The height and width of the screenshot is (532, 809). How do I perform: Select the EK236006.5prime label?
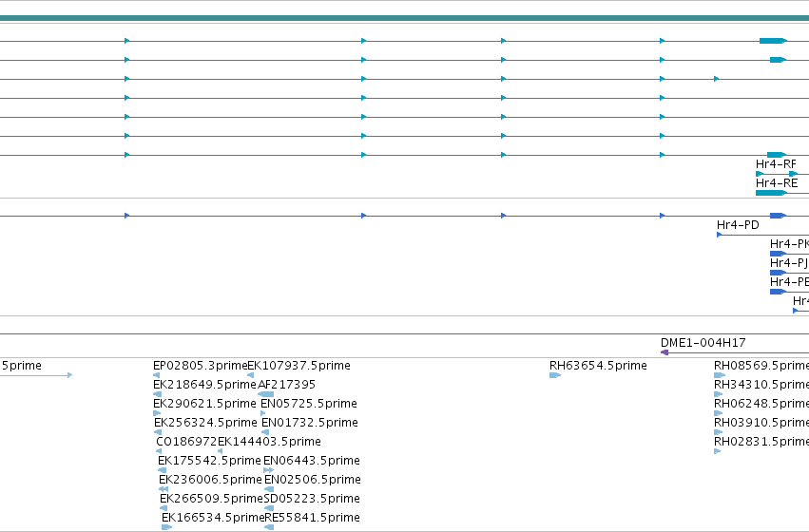pos(210,480)
